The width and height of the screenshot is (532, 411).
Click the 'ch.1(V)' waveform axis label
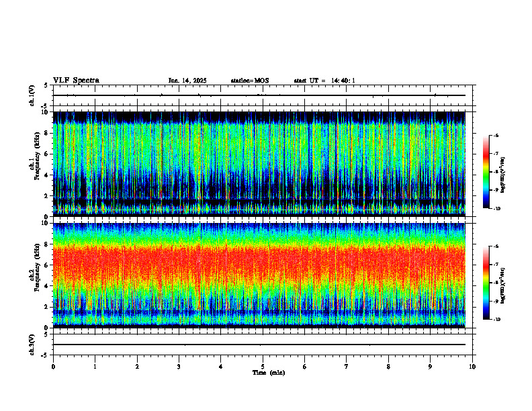coord(32,95)
